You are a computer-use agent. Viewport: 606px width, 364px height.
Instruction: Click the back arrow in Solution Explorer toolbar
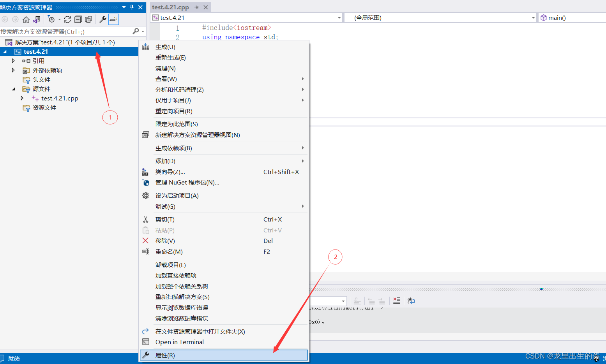coord(5,19)
